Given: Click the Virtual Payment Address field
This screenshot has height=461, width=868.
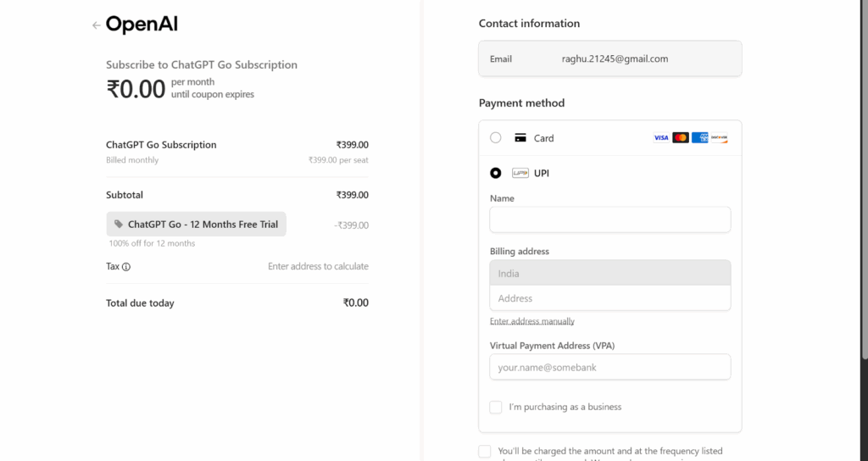Looking at the screenshot, I should tap(610, 367).
